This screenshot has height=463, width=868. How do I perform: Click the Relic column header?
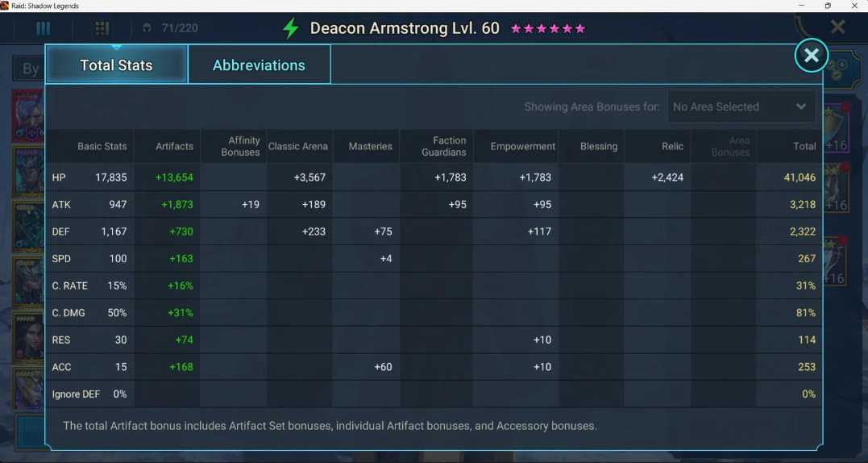pyautogui.click(x=673, y=146)
